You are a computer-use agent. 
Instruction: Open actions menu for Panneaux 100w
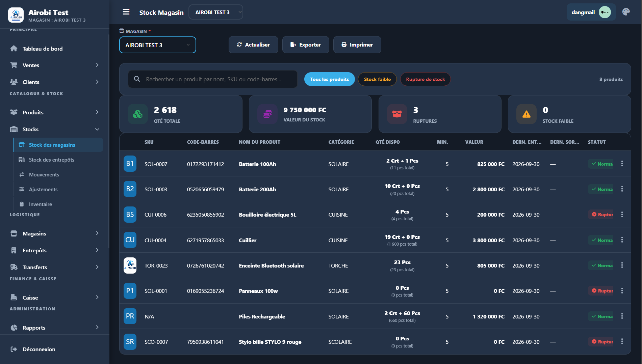tap(622, 291)
